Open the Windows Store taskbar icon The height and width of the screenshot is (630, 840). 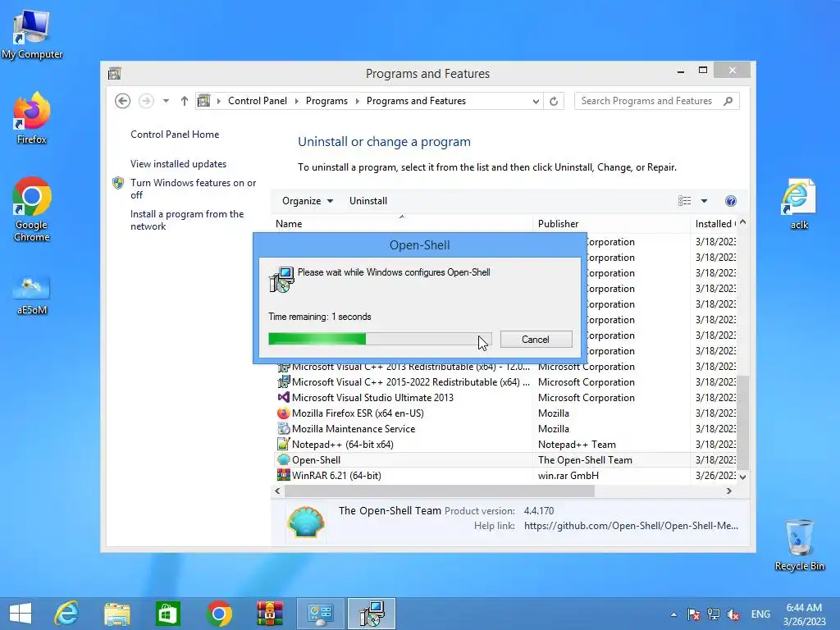click(167, 614)
